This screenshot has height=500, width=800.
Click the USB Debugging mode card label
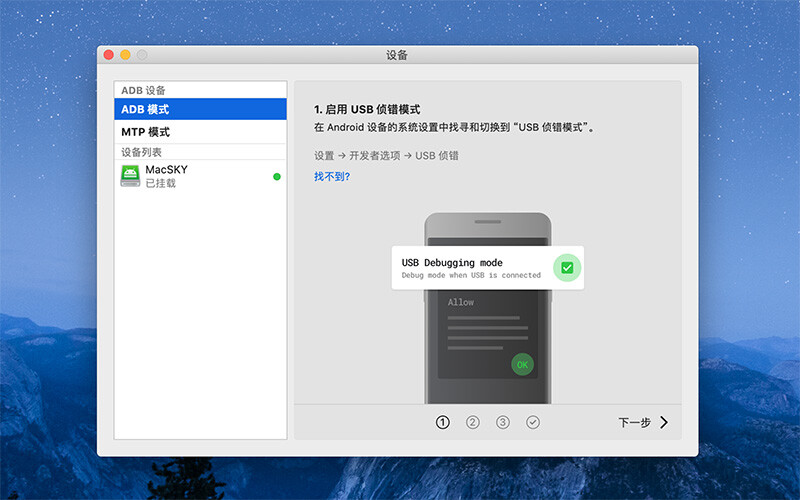452,263
